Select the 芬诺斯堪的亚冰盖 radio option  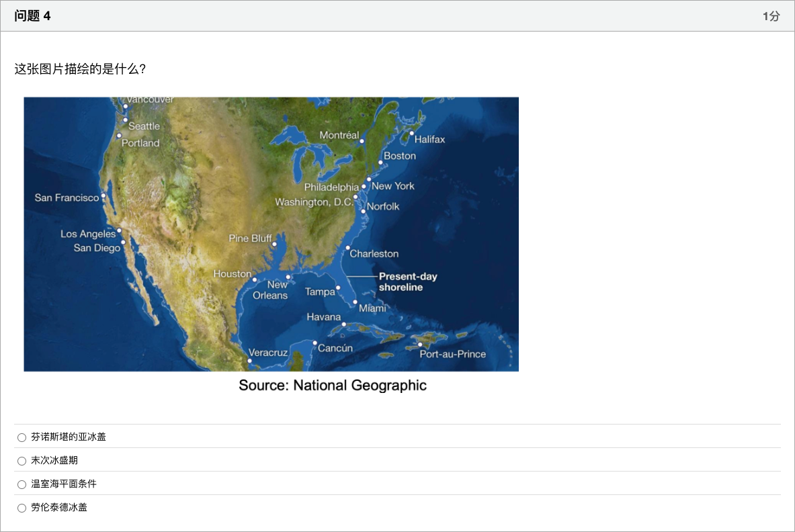click(22, 437)
